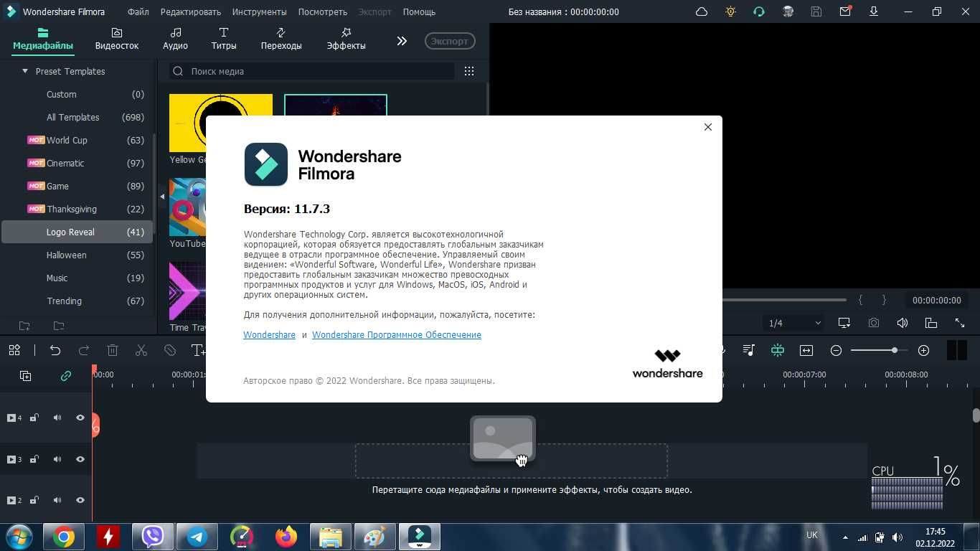Click the Экспорт button
Viewport: 980px width, 551px height.
(x=450, y=41)
